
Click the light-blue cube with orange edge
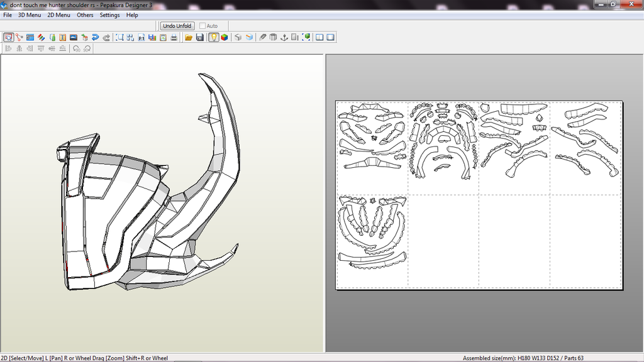point(249,37)
